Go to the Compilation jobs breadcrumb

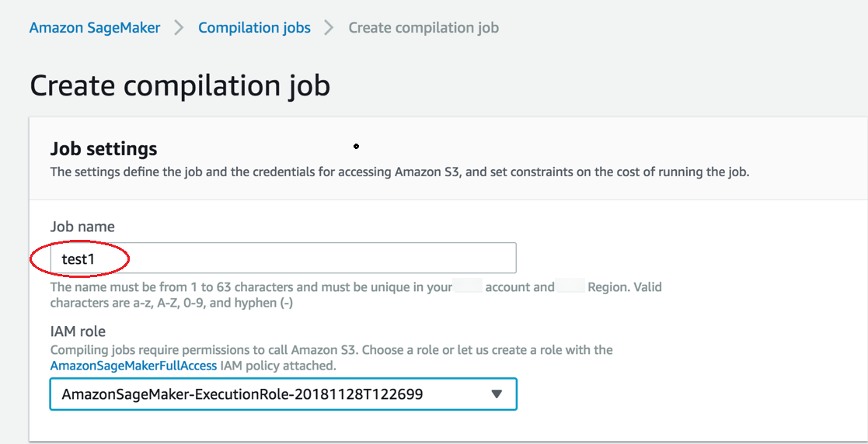tap(254, 28)
